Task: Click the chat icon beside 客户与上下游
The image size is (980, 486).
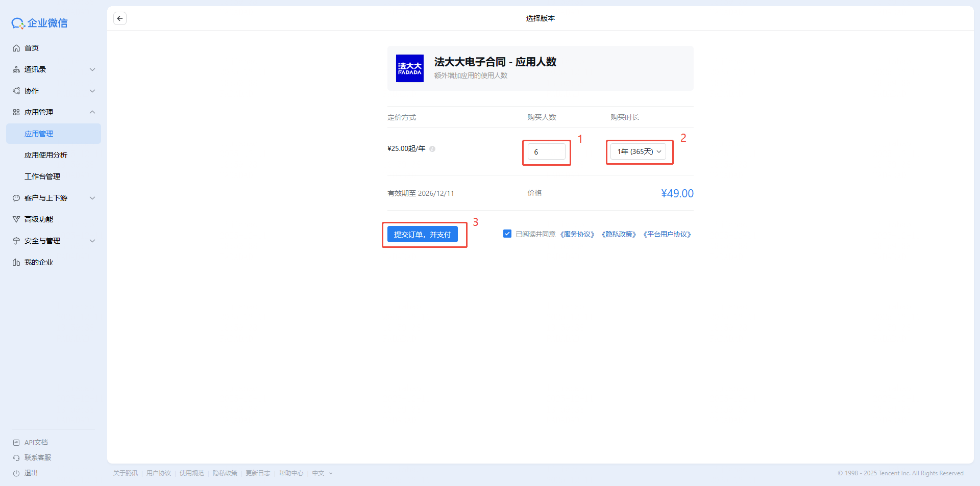Action: (x=16, y=198)
